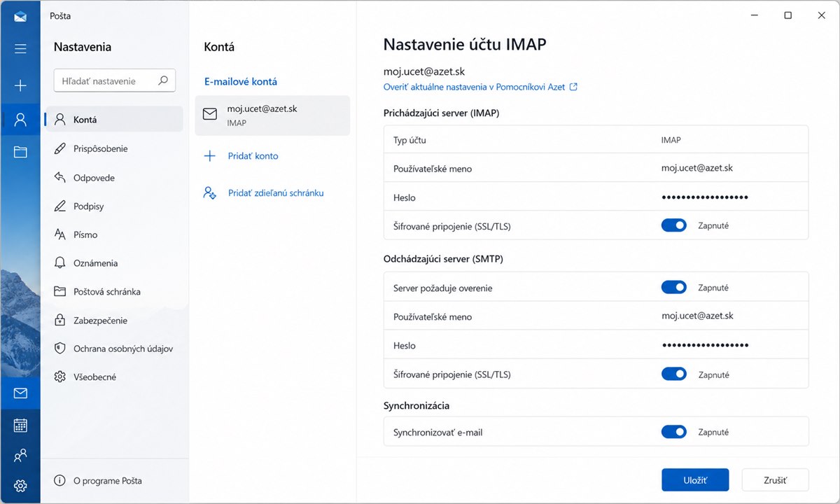Click the settings gear icon in left rail

coord(20,486)
